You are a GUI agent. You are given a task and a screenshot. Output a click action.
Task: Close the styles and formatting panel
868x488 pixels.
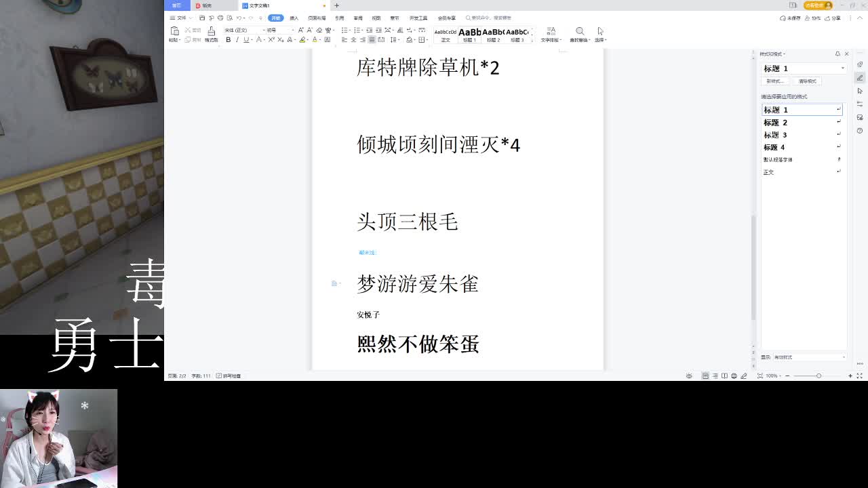point(846,54)
